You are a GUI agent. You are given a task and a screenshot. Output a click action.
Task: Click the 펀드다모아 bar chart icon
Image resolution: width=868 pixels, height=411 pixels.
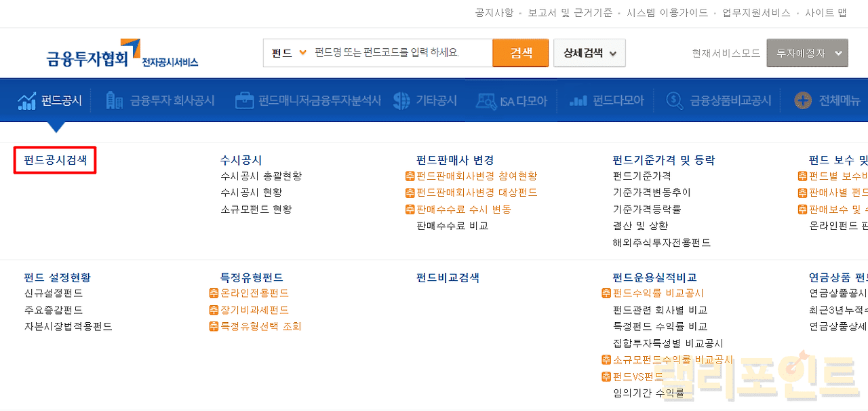click(x=578, y=101)
